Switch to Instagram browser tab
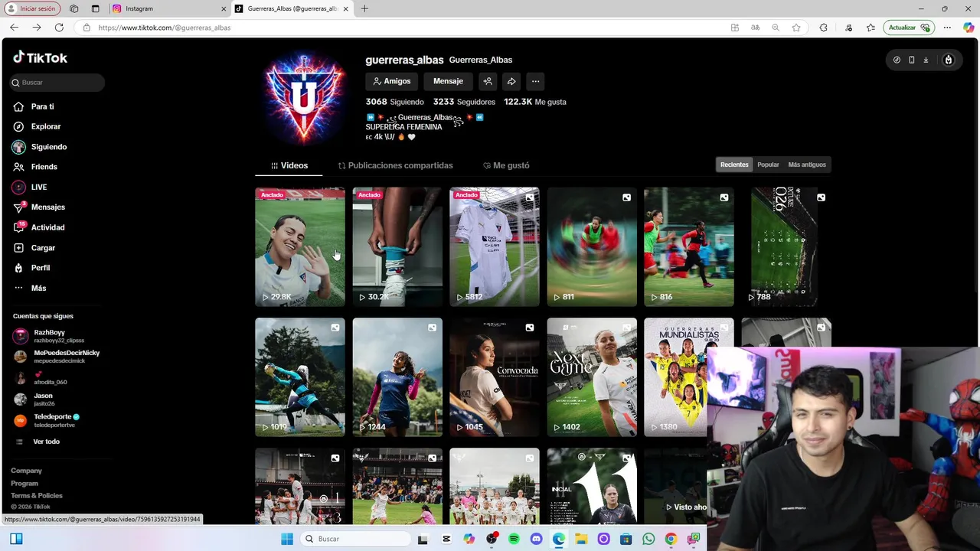This screenshot has height=551, width=980. pyautogui.click(x=168, y=8)
